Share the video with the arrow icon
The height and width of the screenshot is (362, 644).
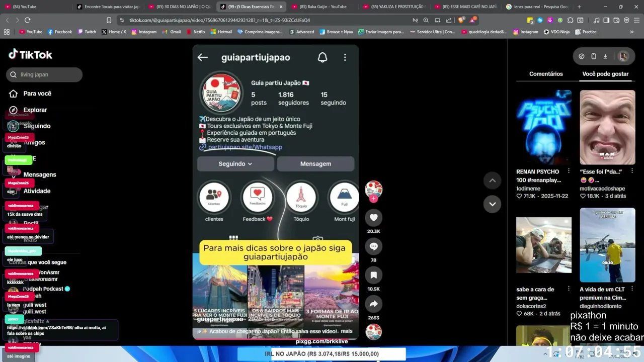(x=373, y=304)
